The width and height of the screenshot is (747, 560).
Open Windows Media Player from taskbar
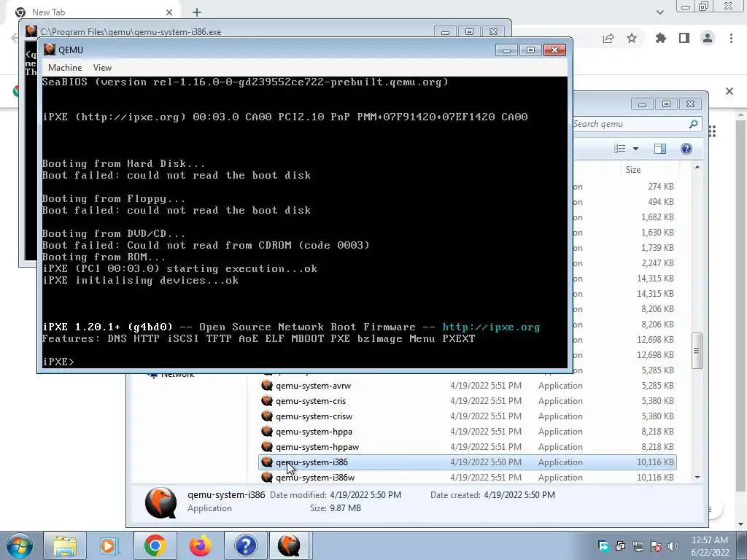109,545
